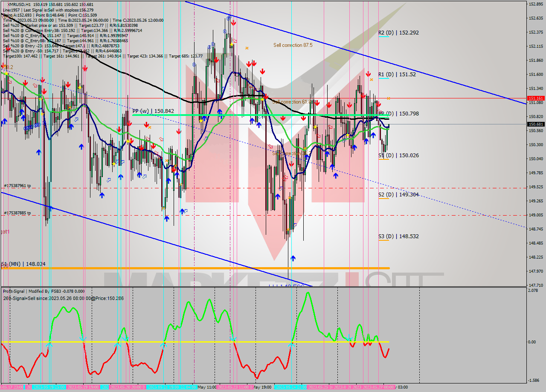546x392 pixels.
Task: Click the S1 (D) 150.026 support label
Action: coord(398,156)
